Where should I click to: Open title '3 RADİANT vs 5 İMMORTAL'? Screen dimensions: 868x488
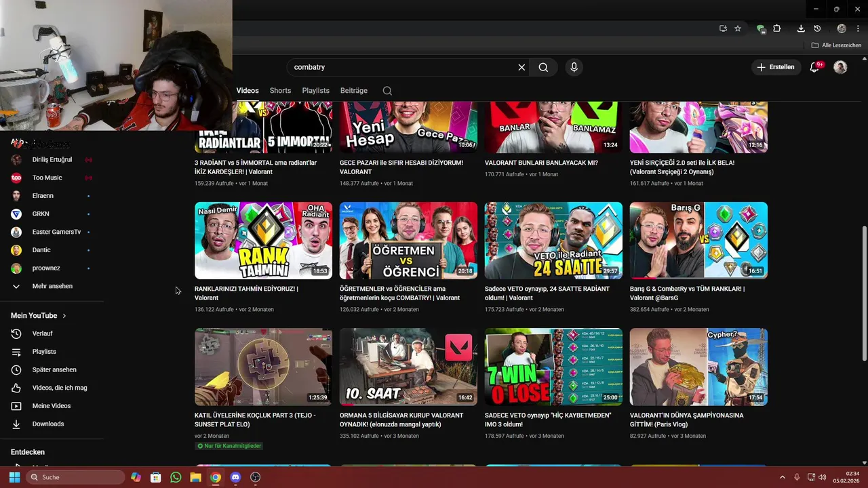coord(256,167)
